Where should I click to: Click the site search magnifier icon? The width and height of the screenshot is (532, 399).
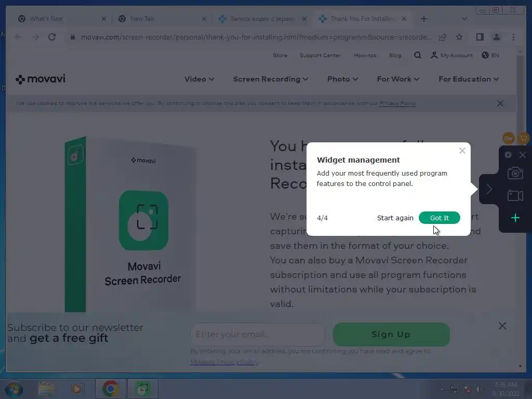pos(417,55)
